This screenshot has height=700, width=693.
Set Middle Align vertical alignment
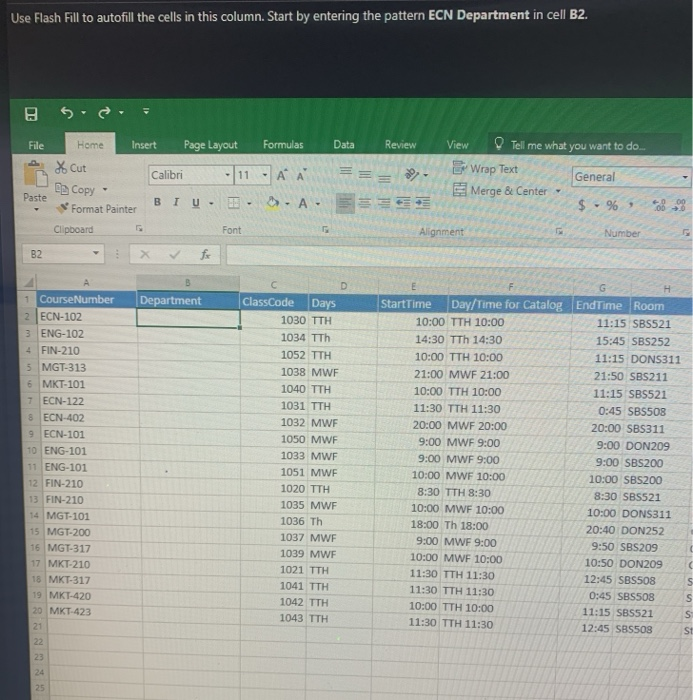point(365,174)
